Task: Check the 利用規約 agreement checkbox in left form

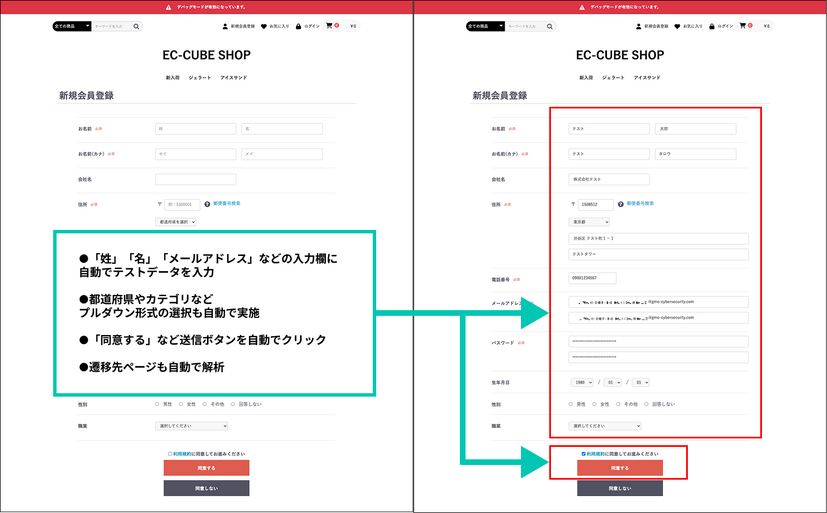Action: coord(170,453)
